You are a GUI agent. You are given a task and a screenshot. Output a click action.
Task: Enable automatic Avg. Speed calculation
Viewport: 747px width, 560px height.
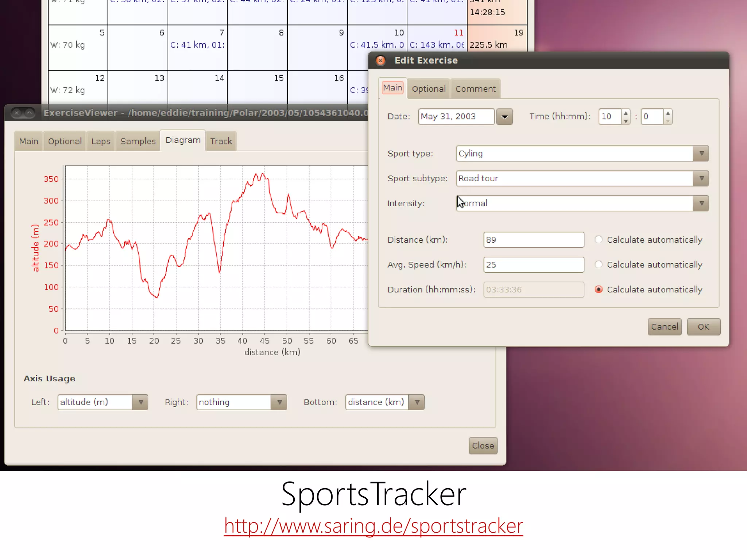coord(599,265)
